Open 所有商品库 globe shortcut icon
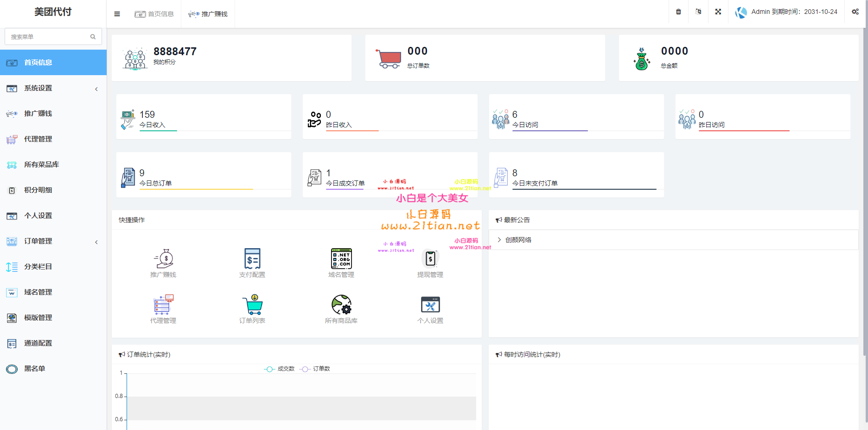The image size is (868, 430). coord(341,305)
